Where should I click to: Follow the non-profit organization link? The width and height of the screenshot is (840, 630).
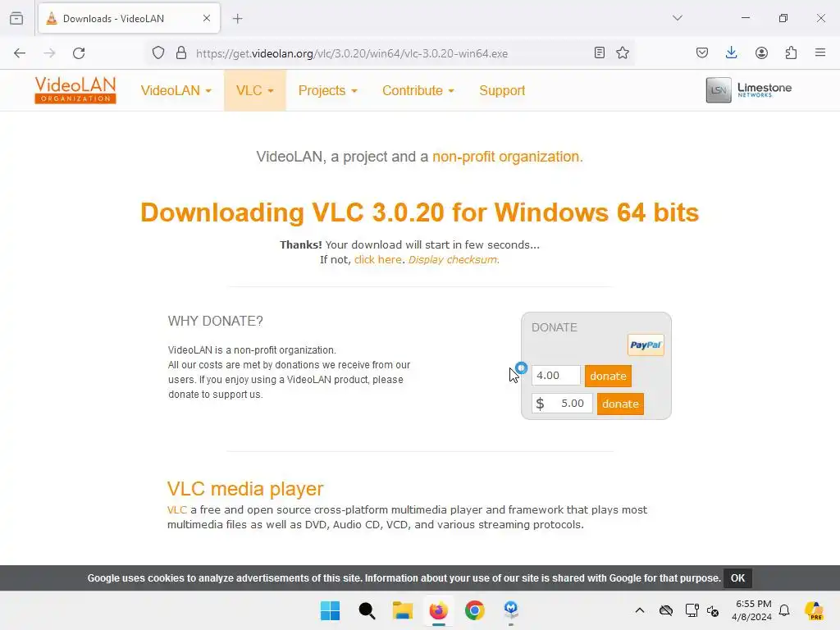(507, 157)
